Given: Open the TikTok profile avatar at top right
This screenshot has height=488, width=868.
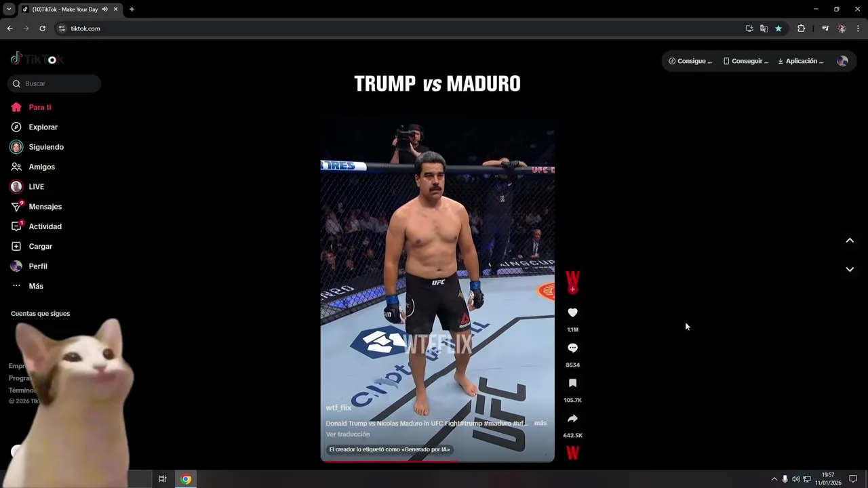Looking at the screenshot, I should click(842, 61).
